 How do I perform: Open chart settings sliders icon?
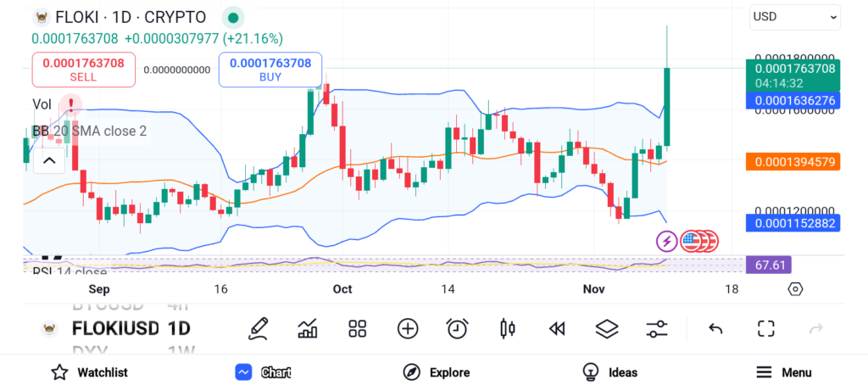[x=656, y=328]
